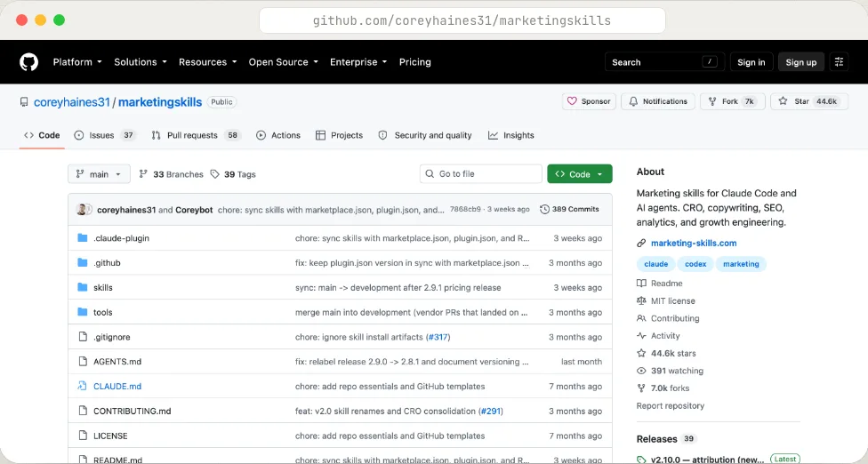
Task: Click the Go to file search box
Action: point(480,173)
